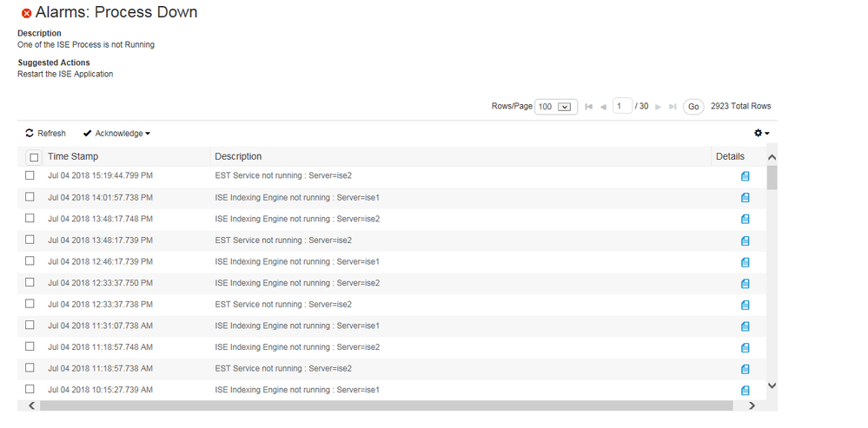Image resolution: width=868 pixels, height=428 pixels.
Task: Open details for the 12:46:17.739 PM alarm
Action: coord(745,262)
